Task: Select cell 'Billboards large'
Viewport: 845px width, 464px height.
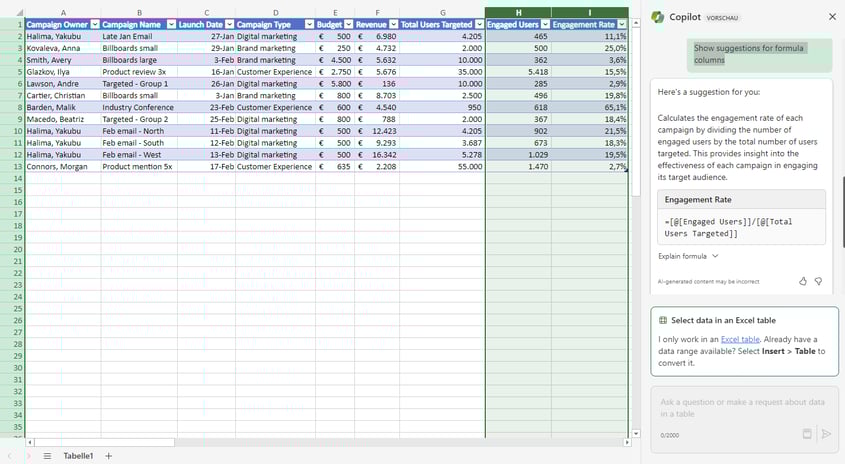Action: pyautogui.click(x=139, y=60)
